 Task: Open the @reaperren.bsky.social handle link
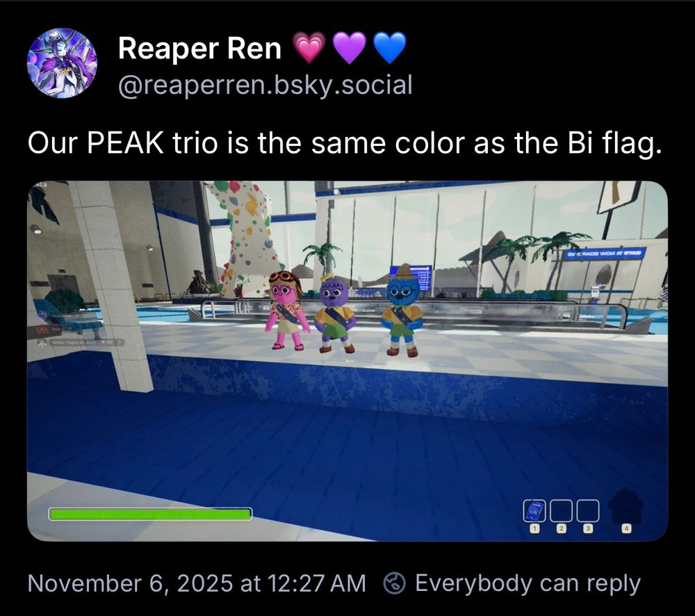(265, 85)
